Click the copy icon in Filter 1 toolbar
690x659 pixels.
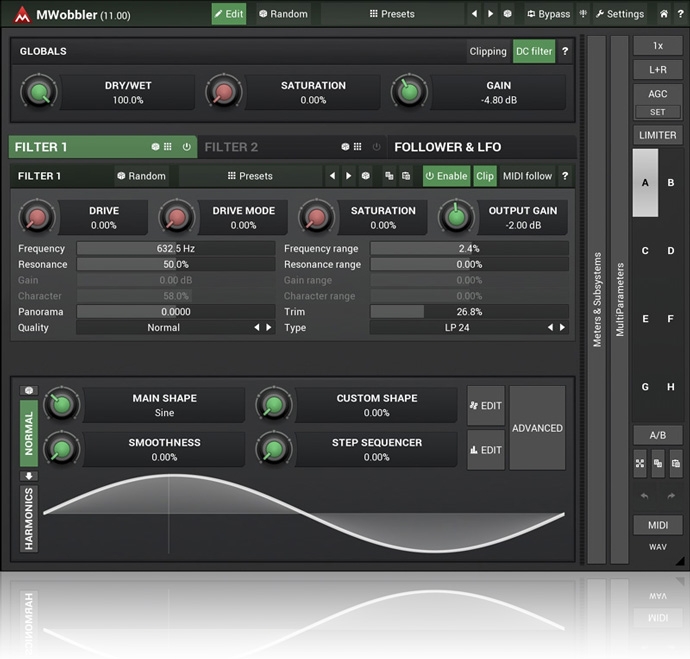pos(389,176)
